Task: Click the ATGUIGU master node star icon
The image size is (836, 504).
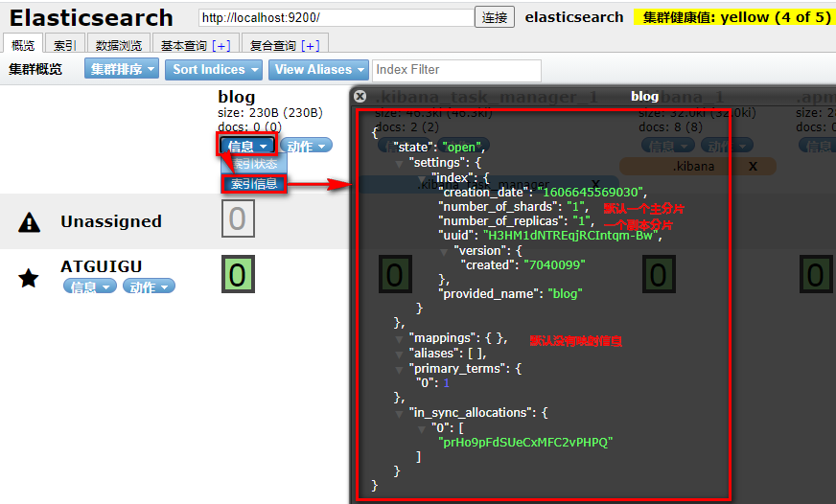Action: click(x=29, y=278)
